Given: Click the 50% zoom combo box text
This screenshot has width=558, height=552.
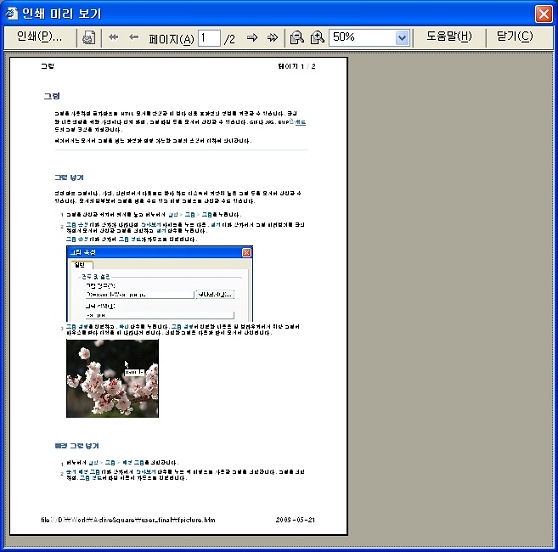Looking at the screenshot, I should click(363, 38).
